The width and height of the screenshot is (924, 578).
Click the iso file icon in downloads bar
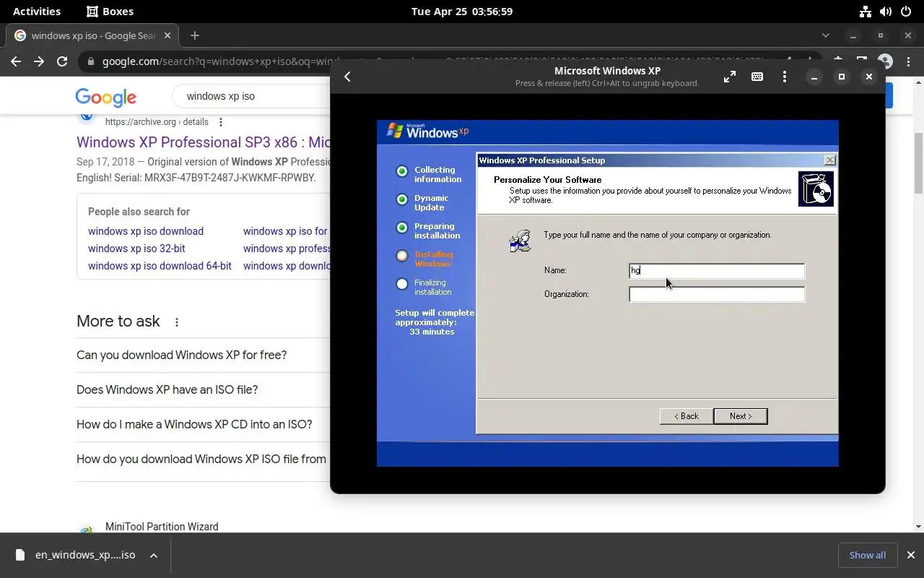tap(20, 555)
